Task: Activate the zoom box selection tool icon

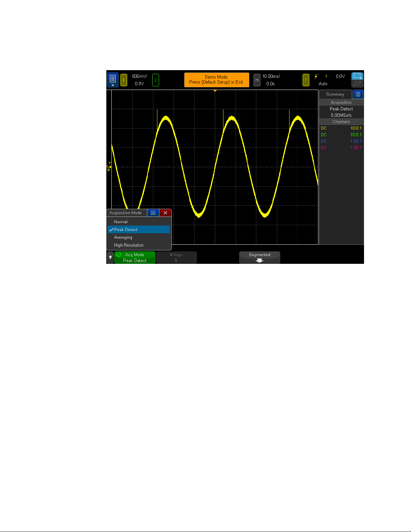Action: coord(357,76)
